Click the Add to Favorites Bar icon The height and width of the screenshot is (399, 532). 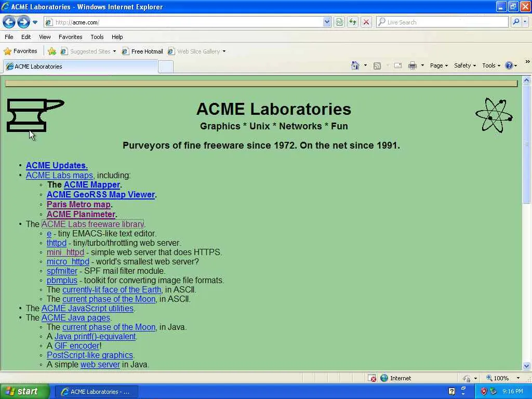pyautogui.click(x=52, y=51)
